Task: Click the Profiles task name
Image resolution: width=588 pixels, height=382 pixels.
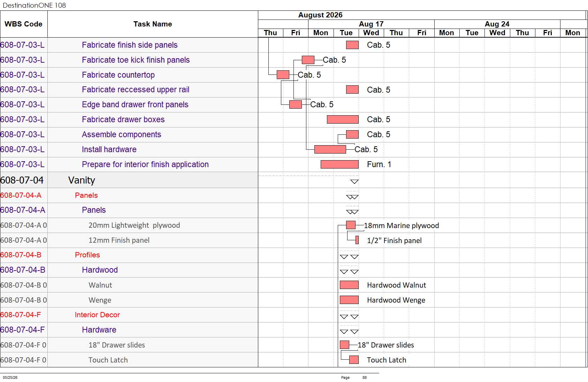Action: pos(87,255)
